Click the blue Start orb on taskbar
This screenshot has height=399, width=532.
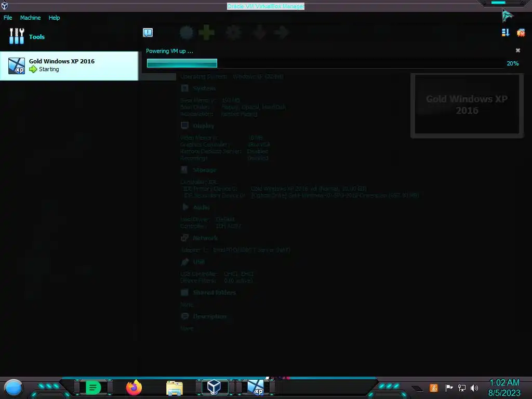(x=14, y=388)
